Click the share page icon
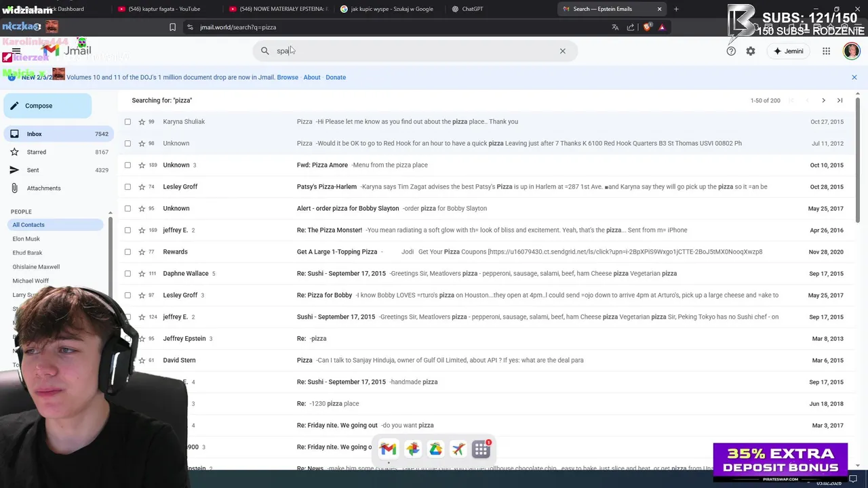Viewport: 868px width, 488px height. click(x=631, y=27)
